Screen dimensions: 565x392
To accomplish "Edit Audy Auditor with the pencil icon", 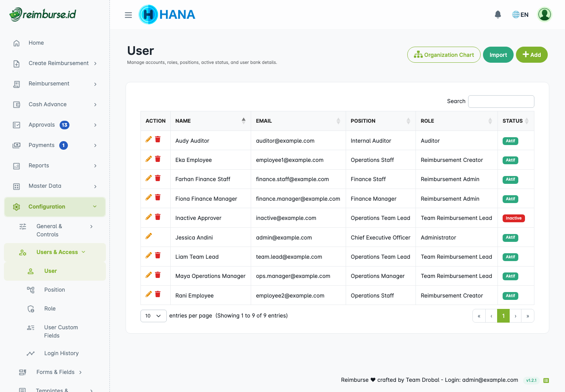I will coord(149,139).
